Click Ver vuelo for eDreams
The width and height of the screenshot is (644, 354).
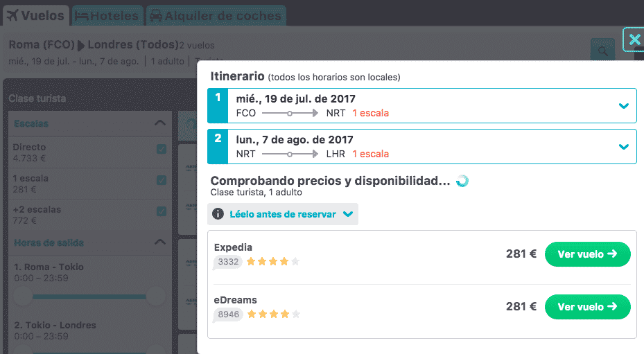587,307
